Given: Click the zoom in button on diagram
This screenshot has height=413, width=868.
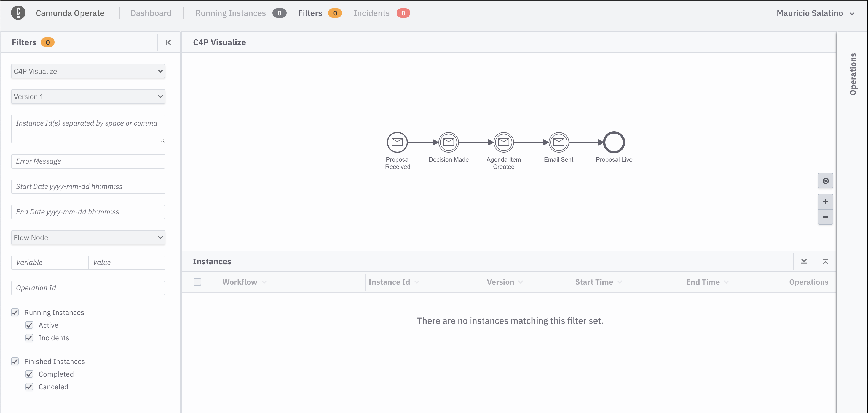Looking at the screenshot, I should (x=825, y=201).
